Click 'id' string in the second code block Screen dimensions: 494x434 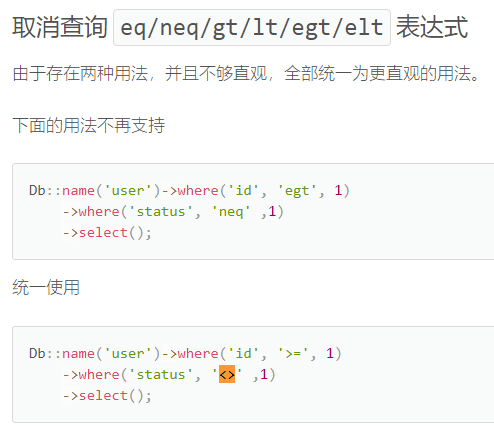point(243,353)
